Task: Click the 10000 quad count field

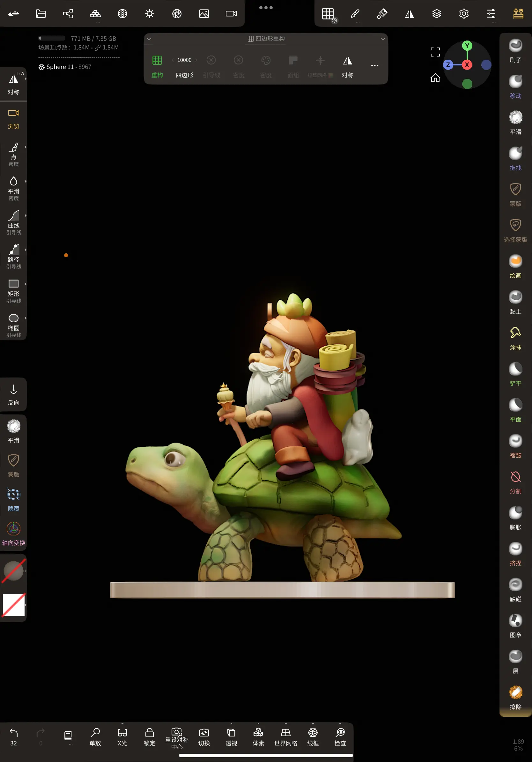Action: (x=184, y=60)
